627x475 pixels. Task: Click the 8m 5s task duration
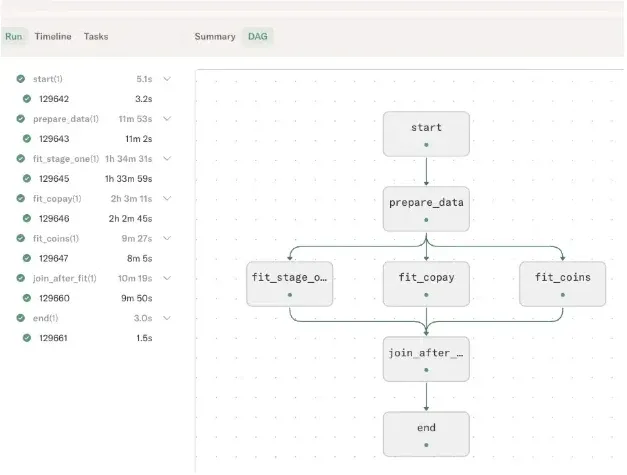[140, 258]
